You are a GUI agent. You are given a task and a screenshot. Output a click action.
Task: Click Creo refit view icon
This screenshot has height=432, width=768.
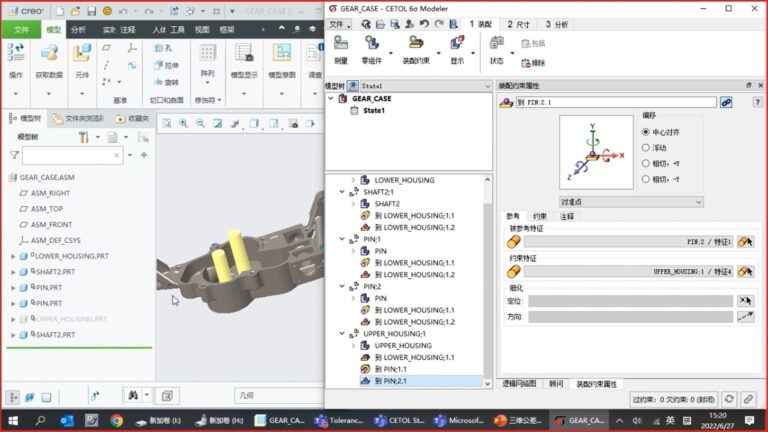coord(167,123)
